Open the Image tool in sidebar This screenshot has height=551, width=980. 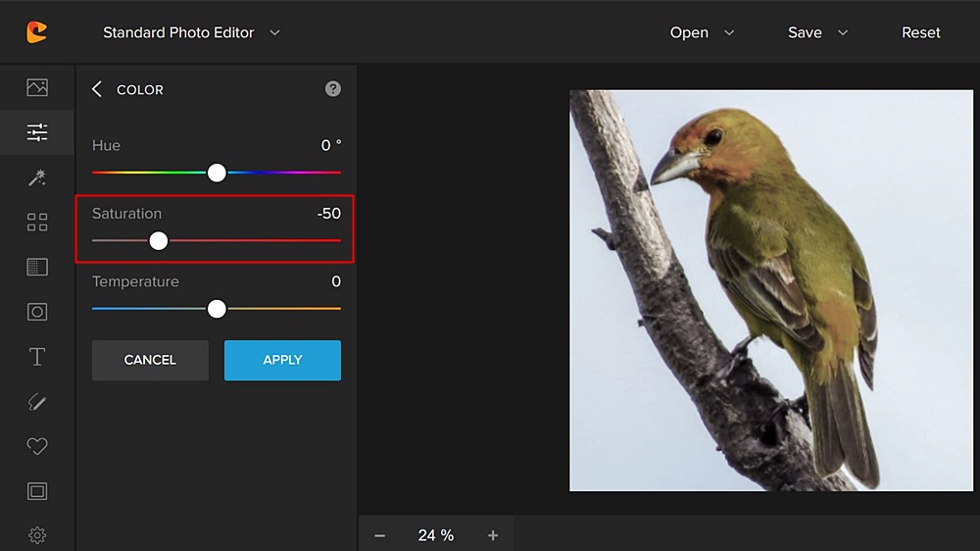click(37, 88)
